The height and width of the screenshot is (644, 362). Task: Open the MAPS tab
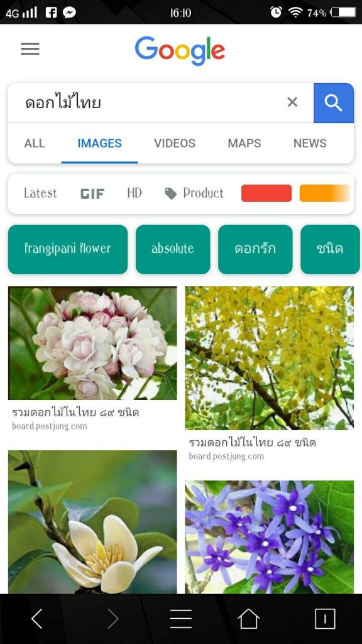tap(244, 143)
